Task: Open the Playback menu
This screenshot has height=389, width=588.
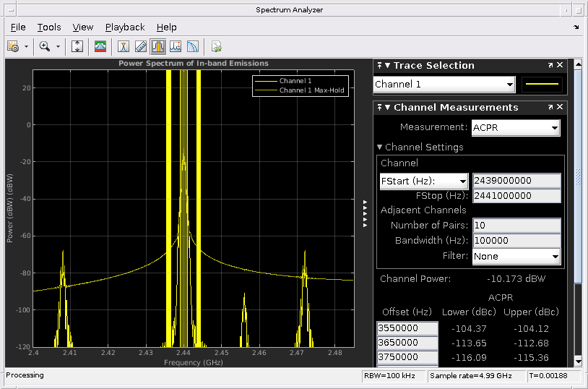Action: 125,27
